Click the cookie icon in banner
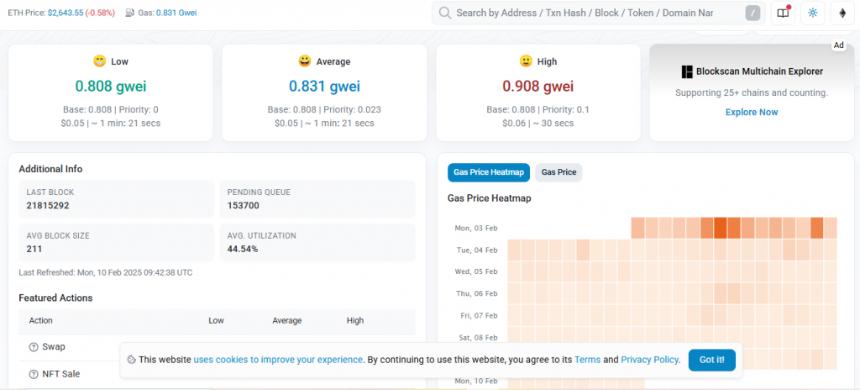Screen dimensions: 860x390 131,360
